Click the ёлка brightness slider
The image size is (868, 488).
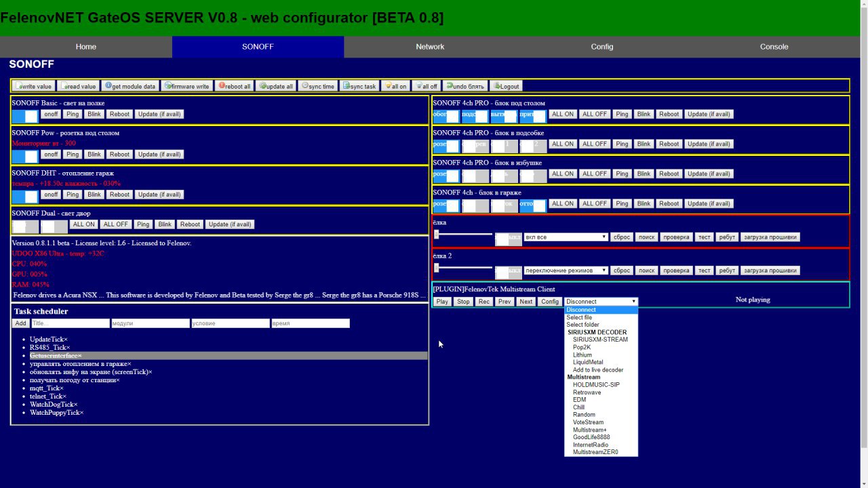[x=463, y=235]
